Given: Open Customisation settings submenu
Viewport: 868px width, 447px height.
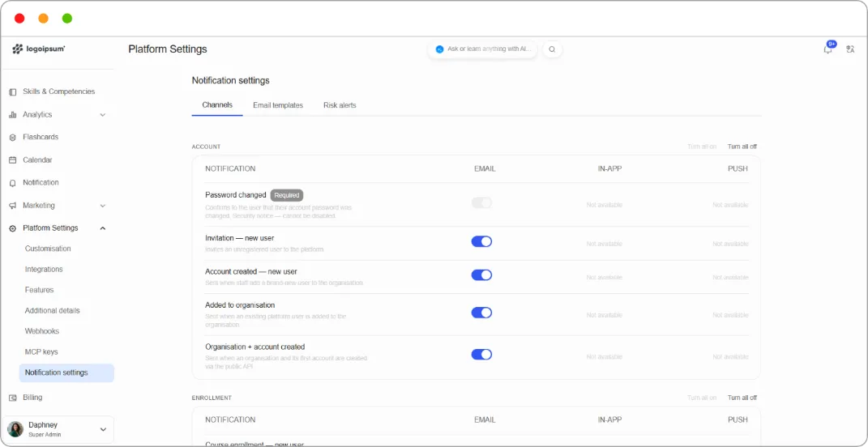Looking at the screenshot, I should pos(48,249).
